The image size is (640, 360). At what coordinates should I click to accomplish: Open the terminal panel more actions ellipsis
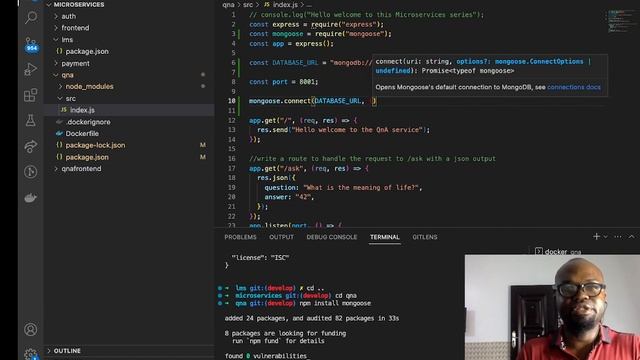click(x=618, y=236)
